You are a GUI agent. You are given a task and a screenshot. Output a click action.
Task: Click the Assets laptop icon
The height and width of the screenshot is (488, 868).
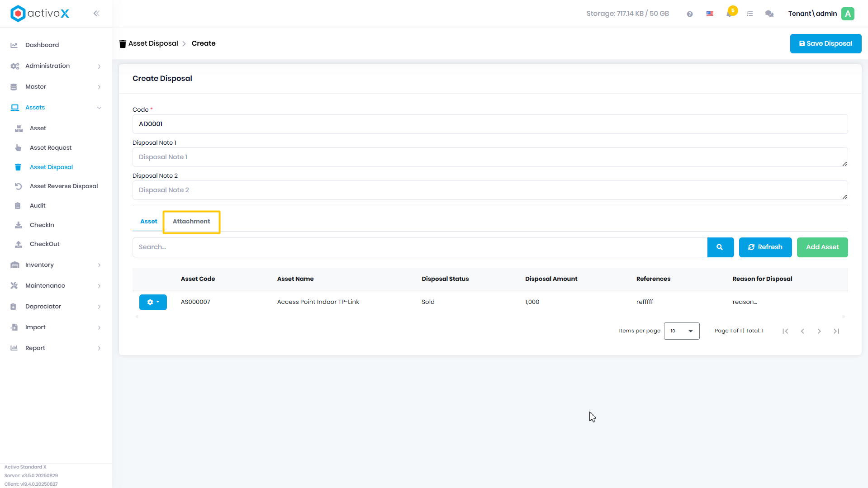pyautogui.click(x=14, y=108)
